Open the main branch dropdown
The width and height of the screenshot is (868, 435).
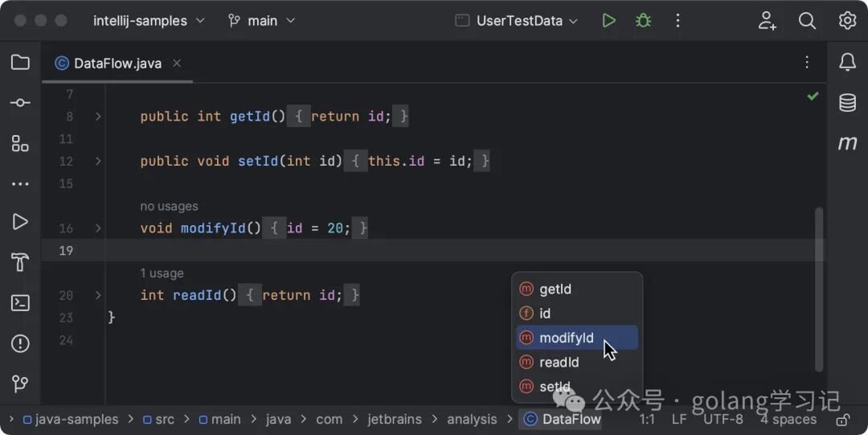pos(262,21)
